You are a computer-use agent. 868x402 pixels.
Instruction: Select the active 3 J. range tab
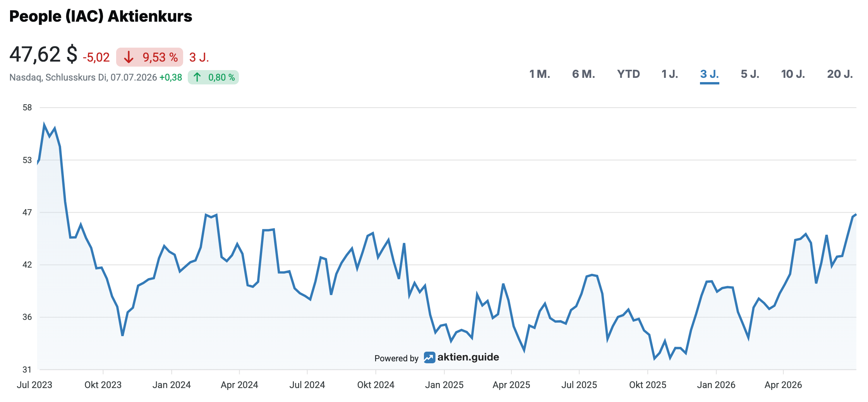(x=710, y=74)
